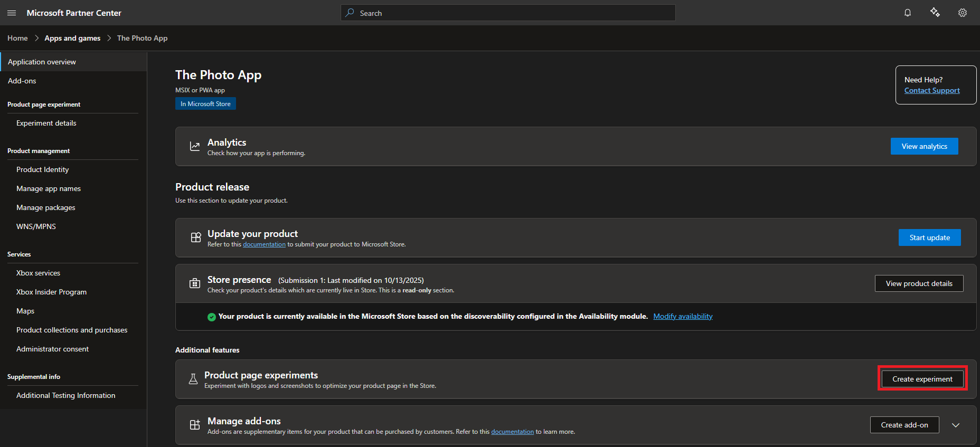The image size is (980, 447).
Task: Open Xbox Insider Program
Action: click(x=51, y=292)
